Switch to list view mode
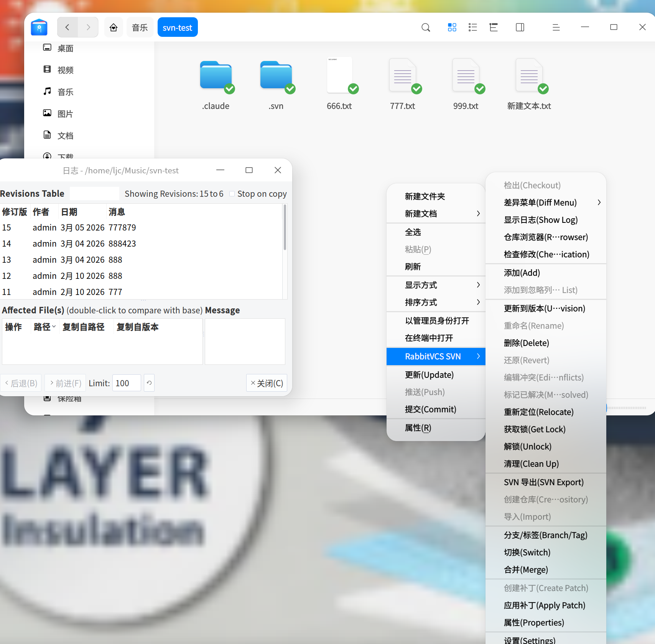 coord(473,27)
